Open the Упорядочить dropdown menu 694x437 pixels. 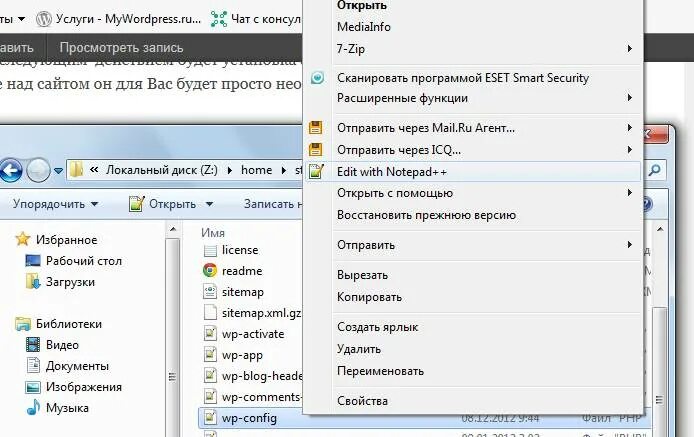(x=55, y=204)
